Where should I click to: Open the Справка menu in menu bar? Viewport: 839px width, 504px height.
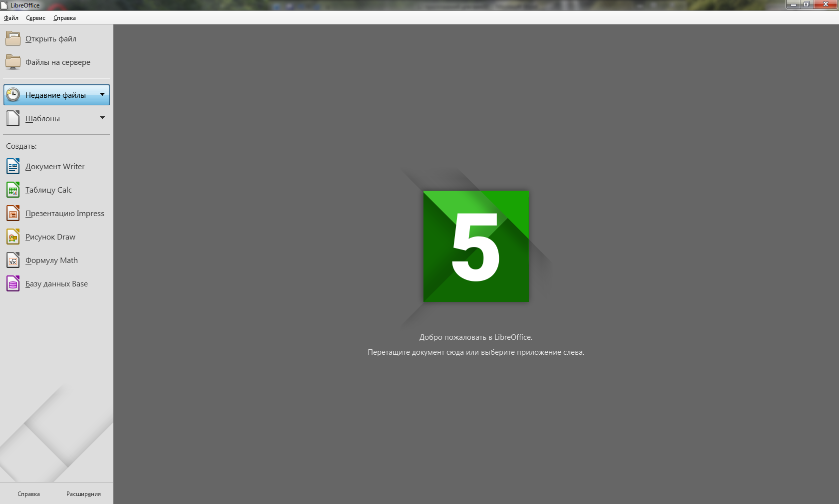64,18
